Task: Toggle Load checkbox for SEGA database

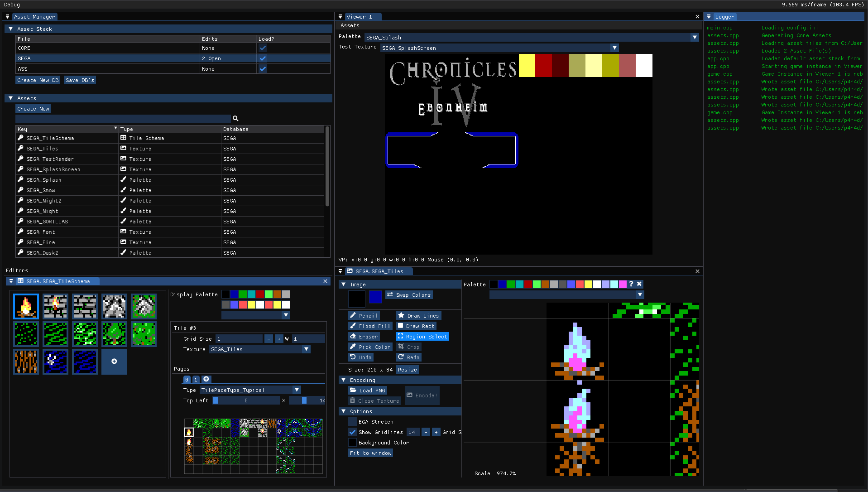Action: [x=263, y=58]
